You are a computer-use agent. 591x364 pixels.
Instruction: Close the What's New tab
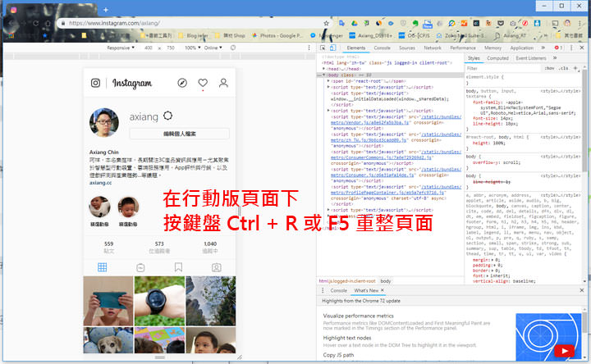383,290
